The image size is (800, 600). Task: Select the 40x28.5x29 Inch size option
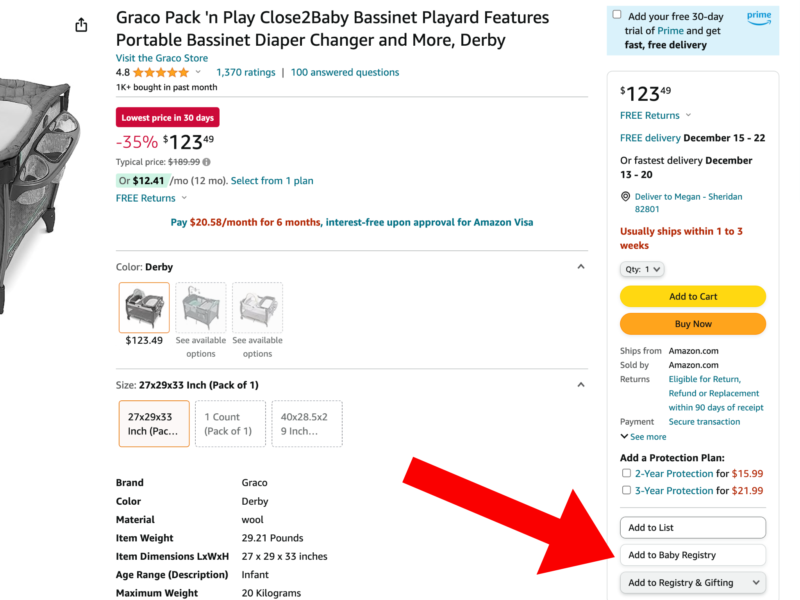tap(307, 424)
